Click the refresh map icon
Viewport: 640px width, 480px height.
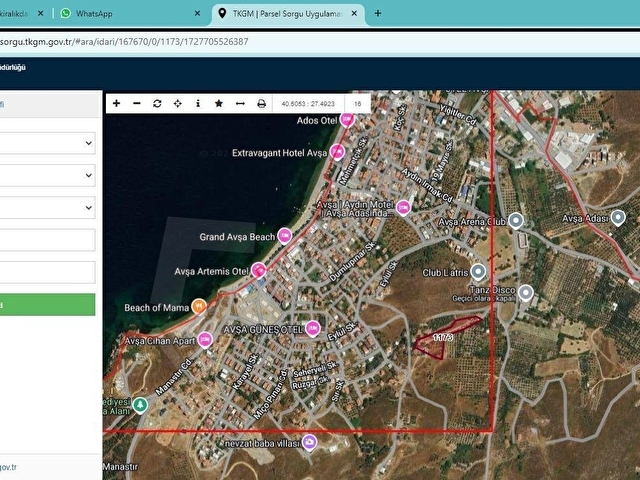point(157,103)
